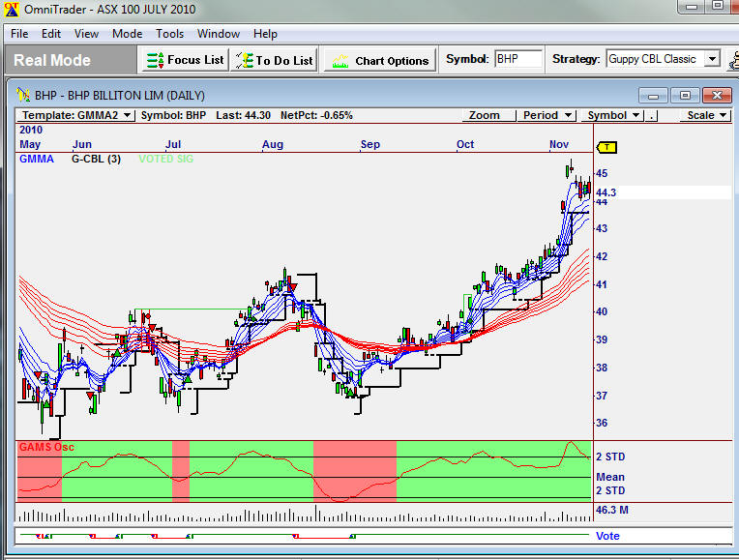Click the Focus List icon

click(155, 60)
